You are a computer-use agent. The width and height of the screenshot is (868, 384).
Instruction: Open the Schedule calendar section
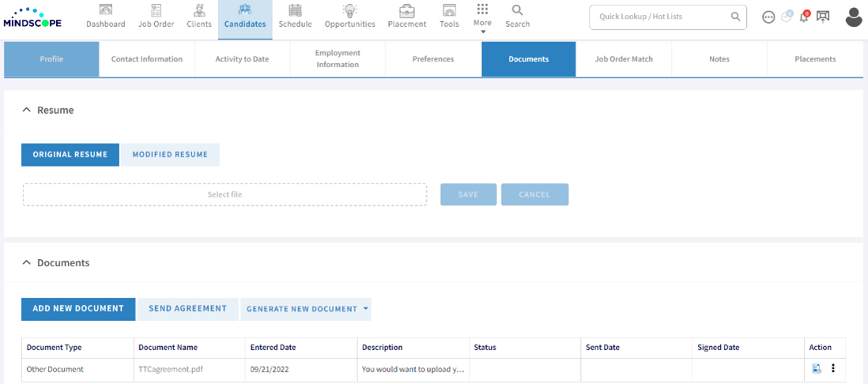tap(295, 17)
